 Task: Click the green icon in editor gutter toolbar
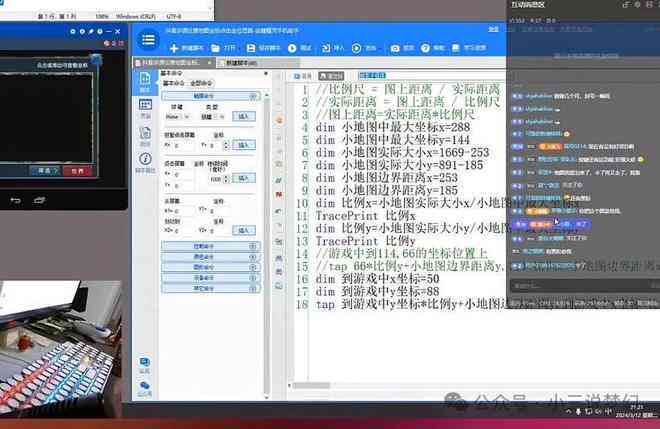pyautogui.click(x=279, y=180)
